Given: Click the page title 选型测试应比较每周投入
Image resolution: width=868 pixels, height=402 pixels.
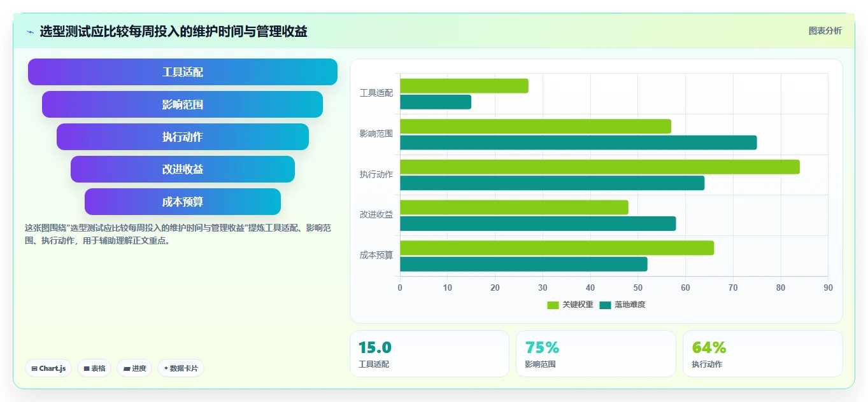Looking at the screenshot, I should pos(173,31).
